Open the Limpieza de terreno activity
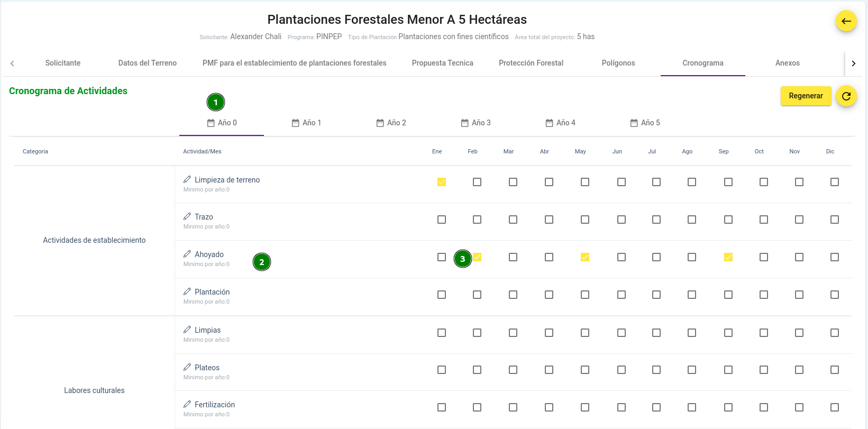This screenshot has height=429, width=868. (x=227, y=180)
